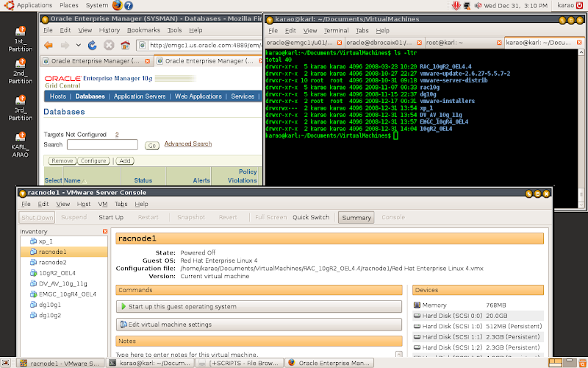Switch to oracle@emgc1 terminal tab
The height and width of the screenshot is (368, 588).
[299, 43]
